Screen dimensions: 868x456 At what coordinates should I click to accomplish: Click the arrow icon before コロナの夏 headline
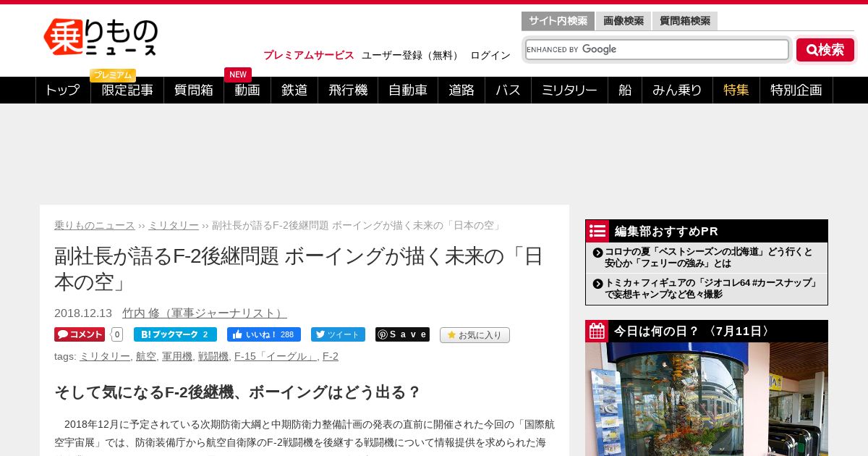point(597,253)
